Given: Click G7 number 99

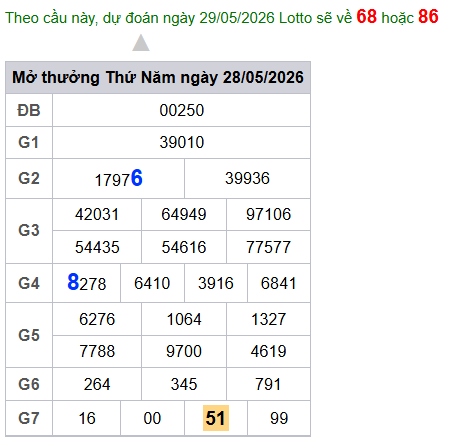Looking at the screenshot, I should pos(279,418).
